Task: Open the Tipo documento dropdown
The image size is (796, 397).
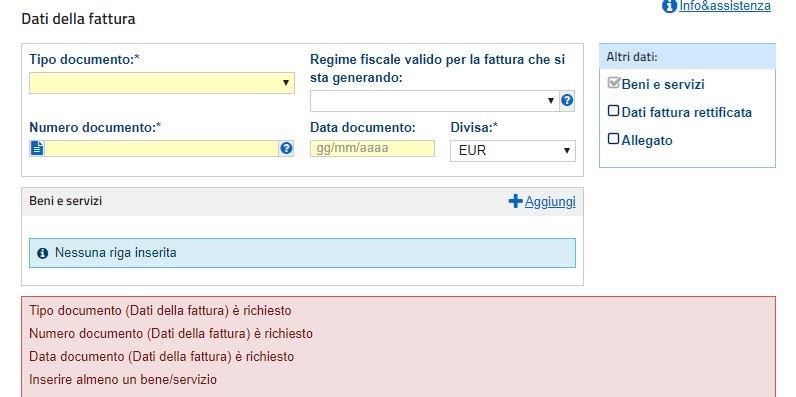Action: tap(162, 83)
